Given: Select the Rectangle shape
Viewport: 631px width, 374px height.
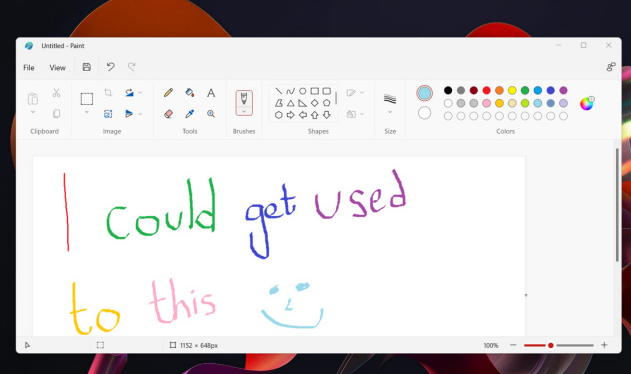Looking at the screenshot, I should (315, 91).
